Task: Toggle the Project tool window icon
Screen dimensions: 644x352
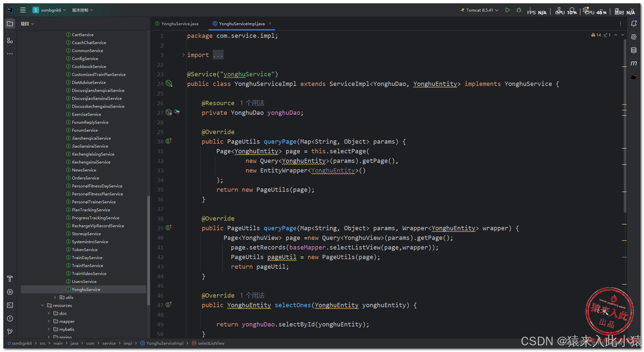Action: [x=10, y=24]
